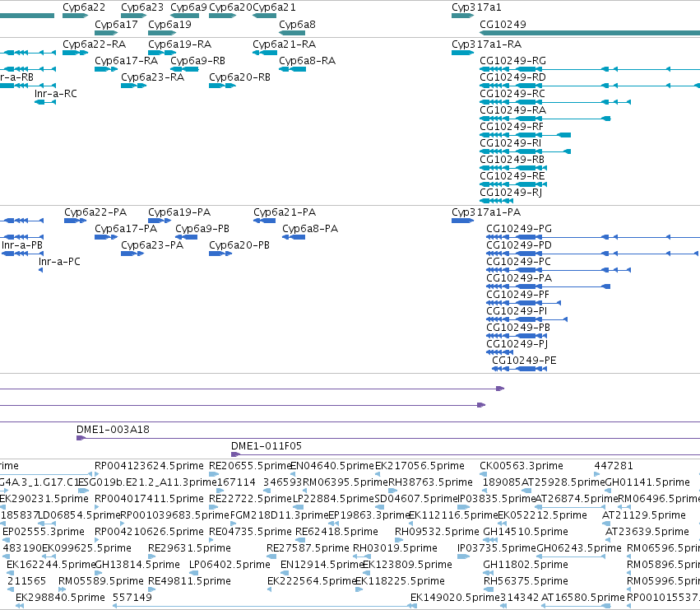Screen dimensions: 700x610
Task: Select transcript CG10249-RD label
Action: click(513, 77)
